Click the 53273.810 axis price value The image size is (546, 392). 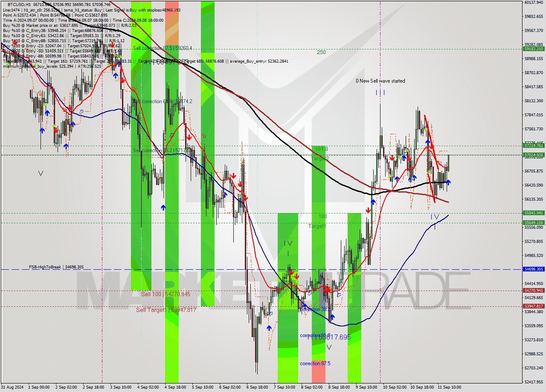tap(533, 340)
